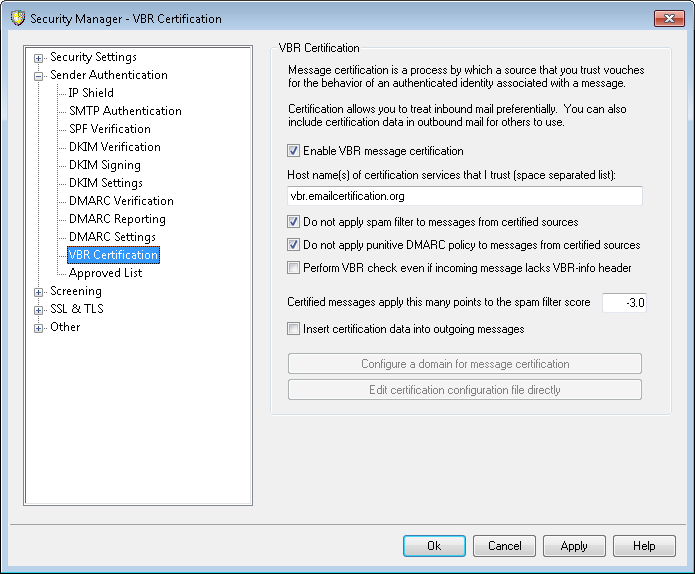Select IP Shield in the tree
The width and height of the screenshot is (695, 574).
click(91, 93)
